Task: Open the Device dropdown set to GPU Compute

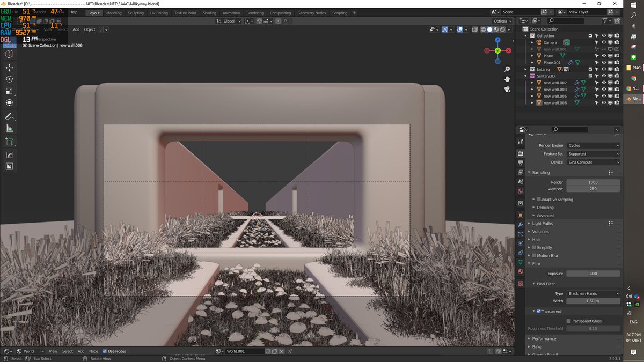Action: [593, 162]
